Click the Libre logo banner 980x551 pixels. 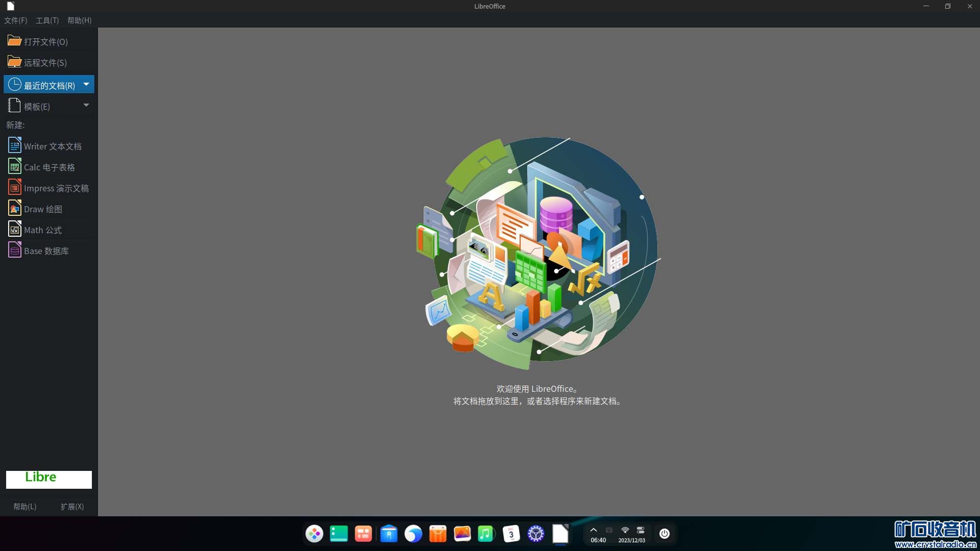(x=49, y=479)
